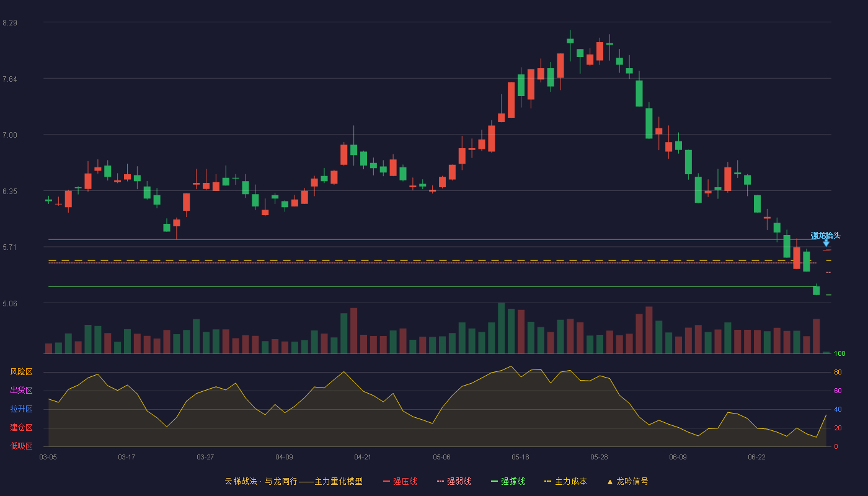Click the 建仓区 zone label
This screenshot has width=868, height=496.
click(x=21, y=428)
